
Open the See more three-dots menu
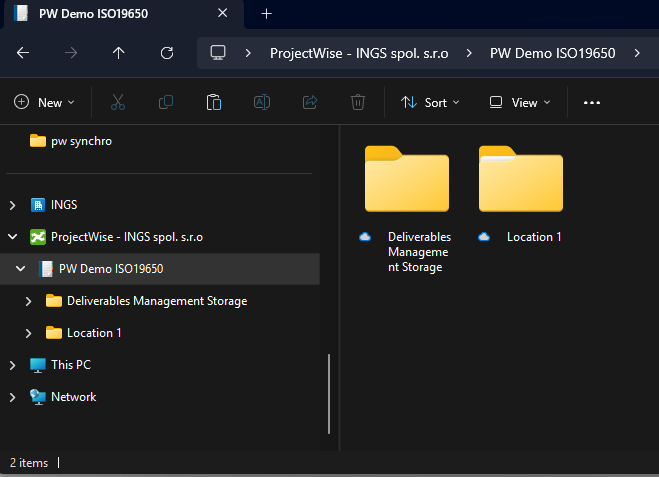pyautogui.click(x=592, y=103)
